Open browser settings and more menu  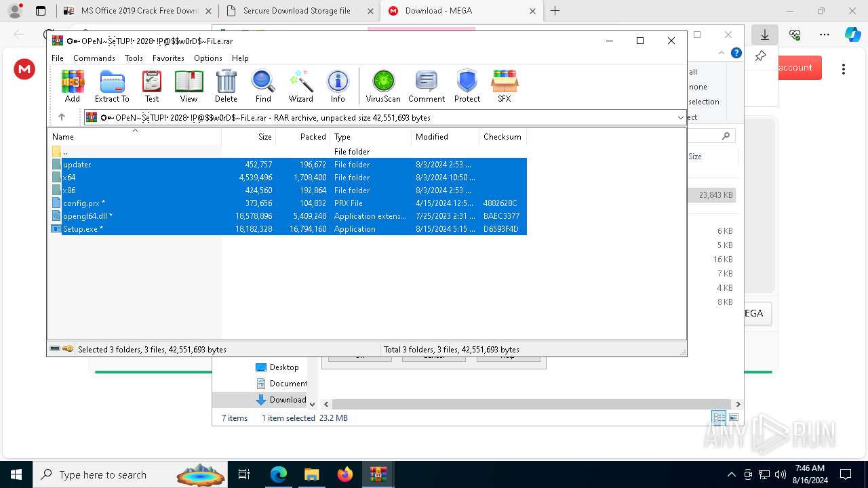tap(825, 35)
